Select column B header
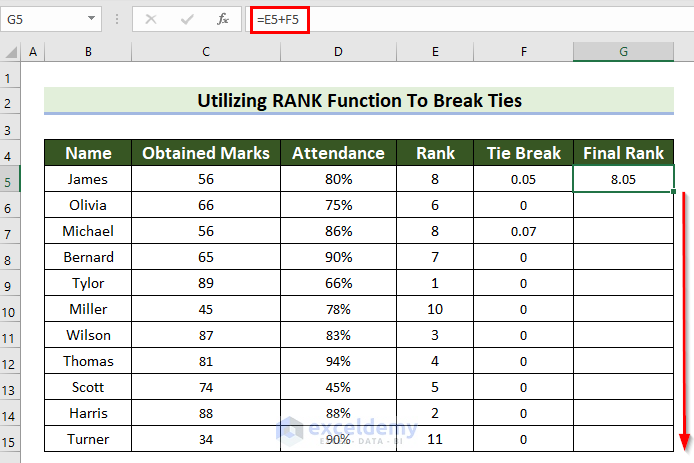This screenshot has width=694, height=463. pos(88,52)
